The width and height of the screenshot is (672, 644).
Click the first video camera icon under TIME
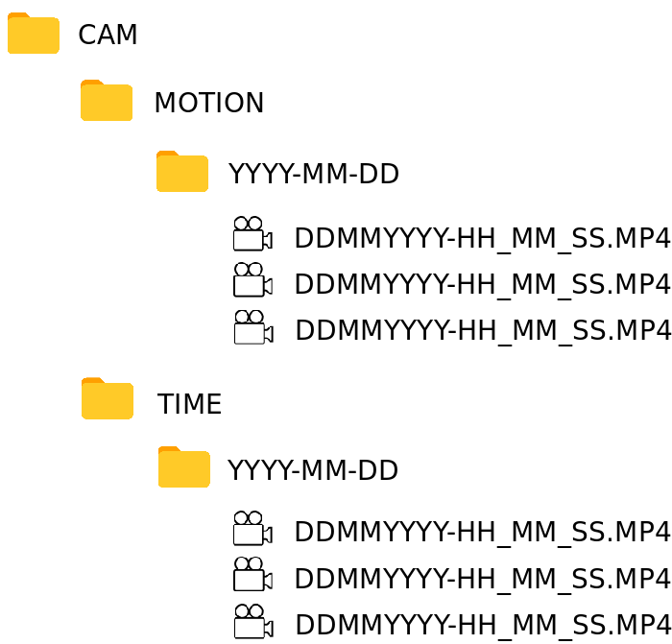tap(252, 528)
